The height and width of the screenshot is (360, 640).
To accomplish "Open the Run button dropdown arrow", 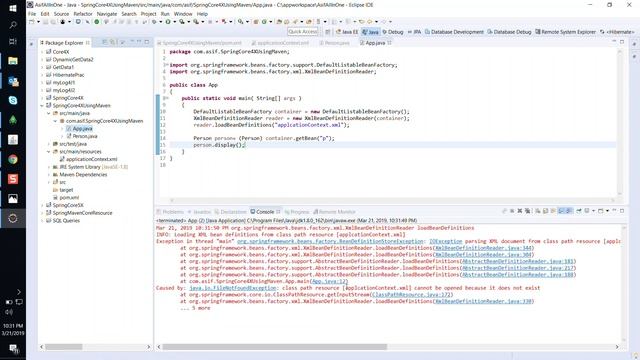I will pos(175,22).
